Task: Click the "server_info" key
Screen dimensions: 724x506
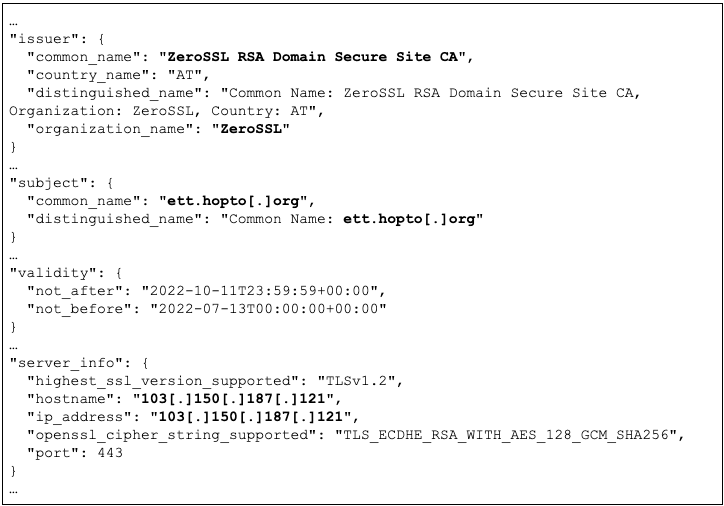Action: point(59,362)
